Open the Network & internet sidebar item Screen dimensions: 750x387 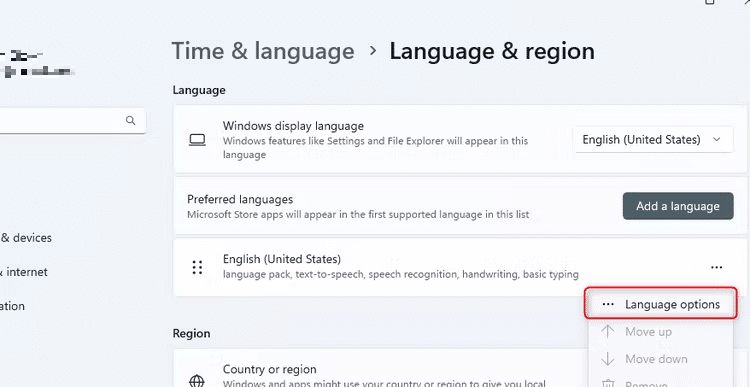coord(24,272)
